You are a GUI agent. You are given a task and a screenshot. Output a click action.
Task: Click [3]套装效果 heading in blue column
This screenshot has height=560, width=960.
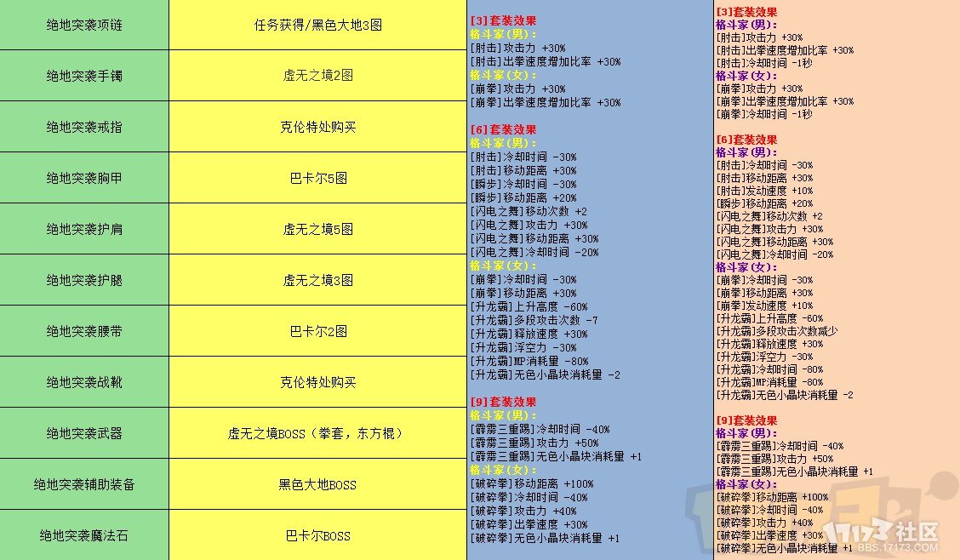point(503,20)
